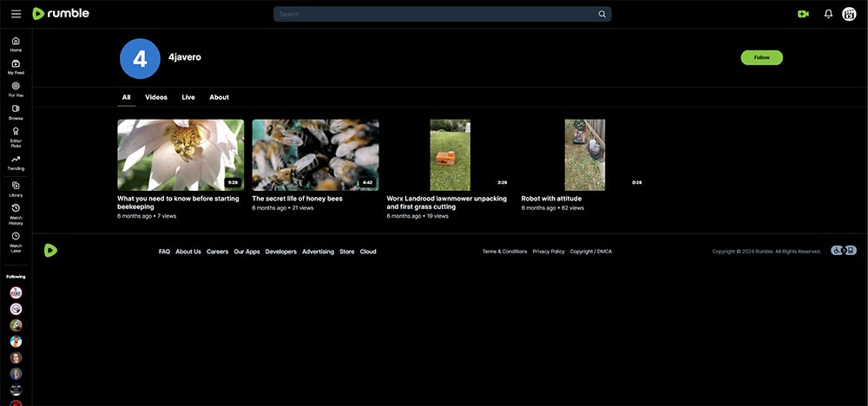This screenshot has width=868, height=406.
Task: Click the green Rumble logo in footer
Action: tap(50, 251)
